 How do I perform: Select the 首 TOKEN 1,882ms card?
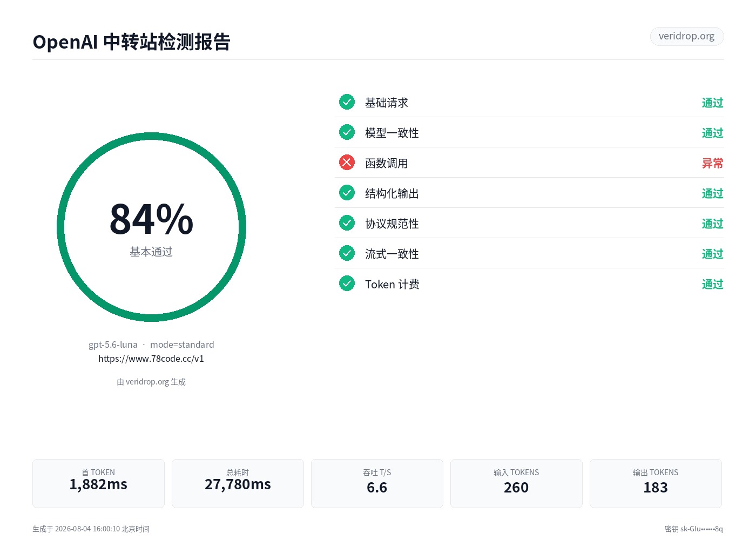click(x=98, y=483)
